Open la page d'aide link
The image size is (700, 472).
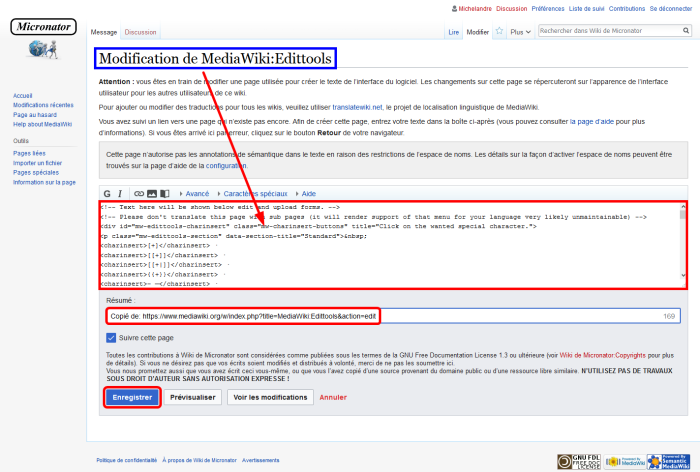click(592, 121)
